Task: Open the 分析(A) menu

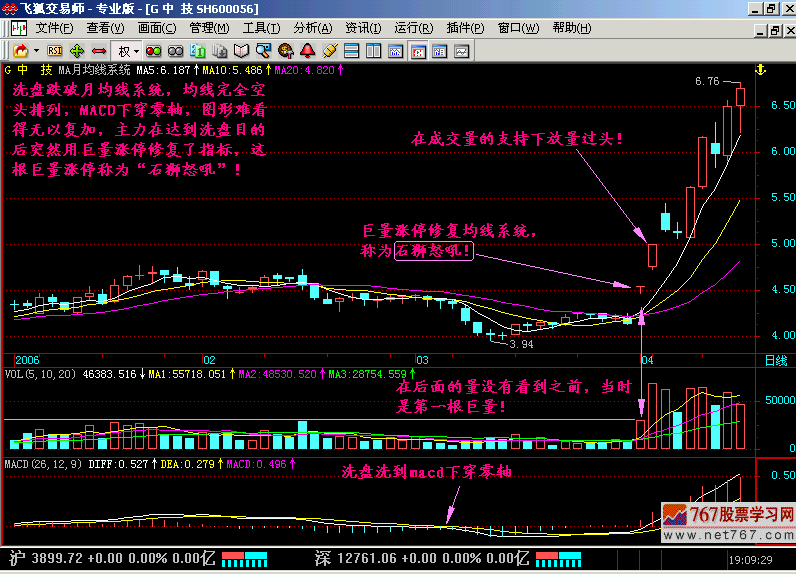Action: pos(312,28)
